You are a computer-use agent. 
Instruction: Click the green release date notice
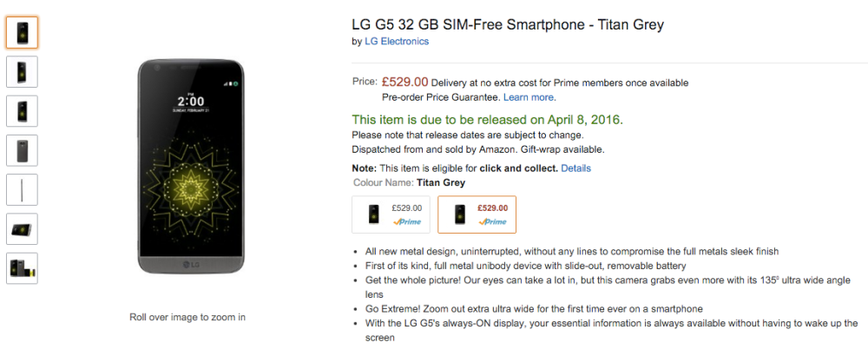pos(487,119)
